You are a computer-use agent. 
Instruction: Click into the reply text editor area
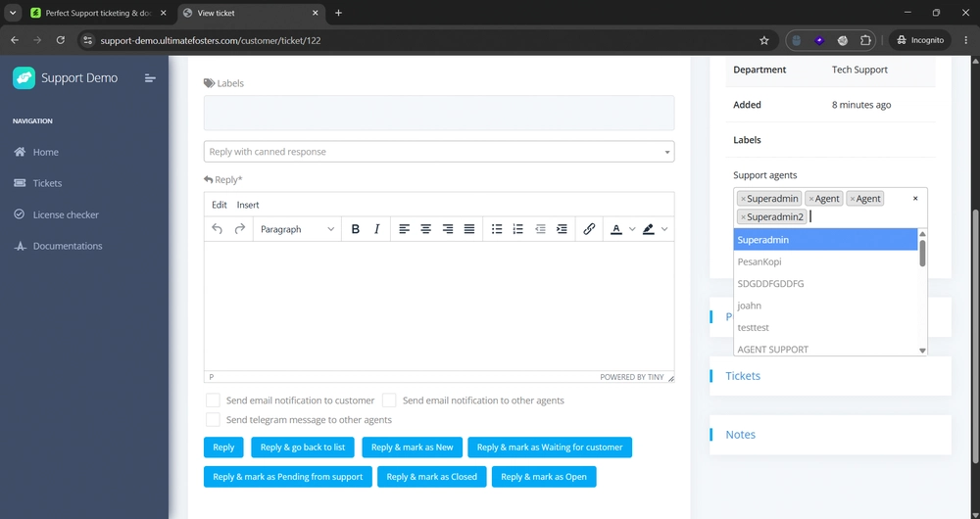pos(439,307)
